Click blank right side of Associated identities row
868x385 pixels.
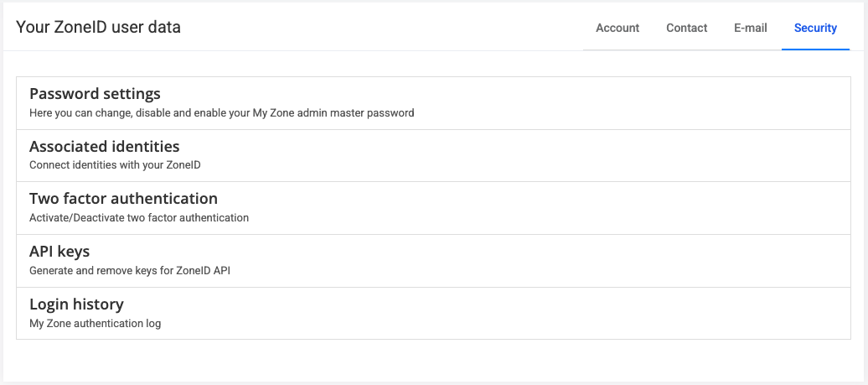point(670,155)
